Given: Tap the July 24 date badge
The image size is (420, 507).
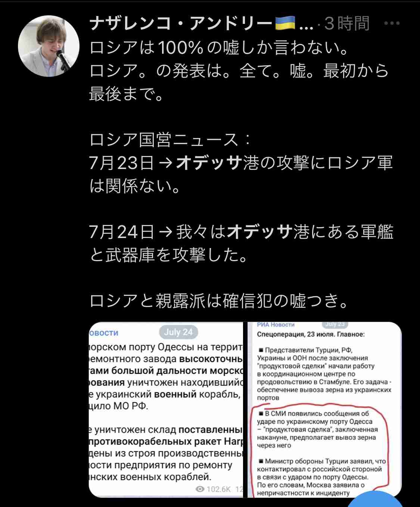Looking at the screenshot, I should pos(178,332).
